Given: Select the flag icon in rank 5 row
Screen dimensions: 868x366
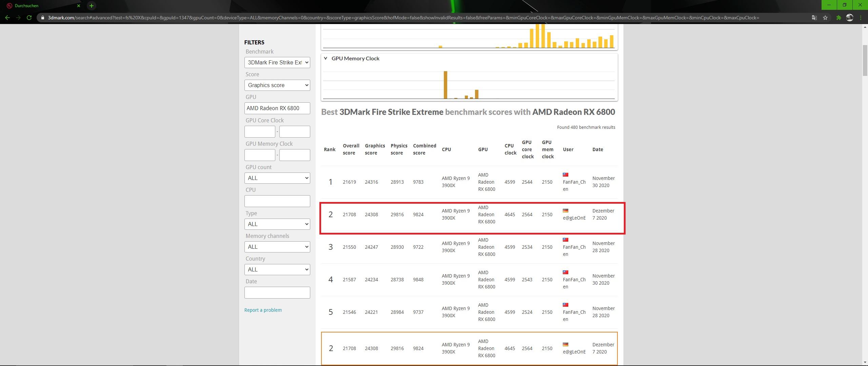Looking at the screenshot, I should 566,305.
